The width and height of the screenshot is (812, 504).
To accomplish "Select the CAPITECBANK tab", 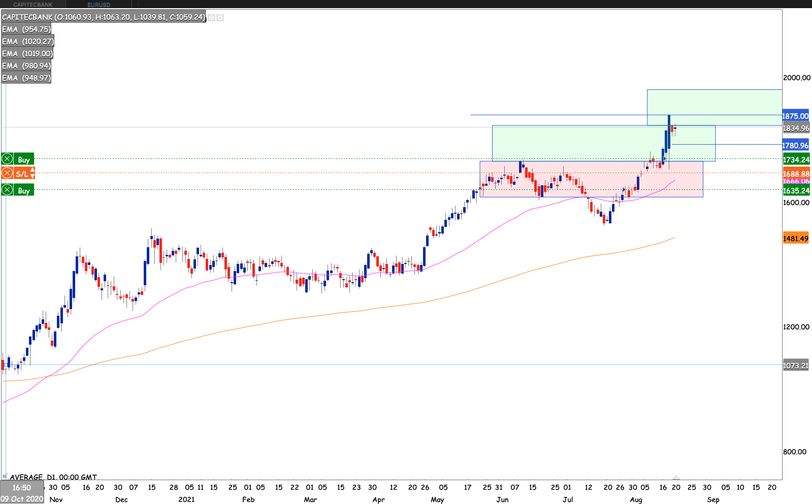I will coord(33,5).
